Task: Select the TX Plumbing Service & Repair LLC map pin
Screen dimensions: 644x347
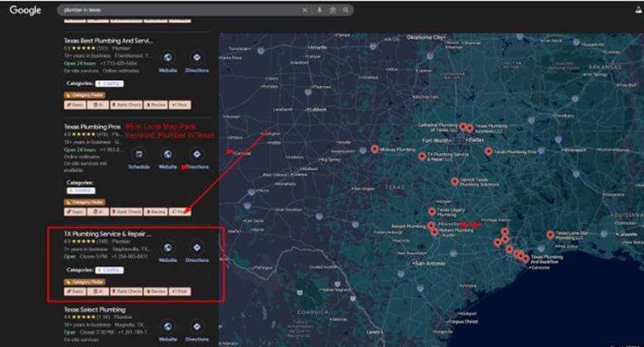Action: (422, 156)
